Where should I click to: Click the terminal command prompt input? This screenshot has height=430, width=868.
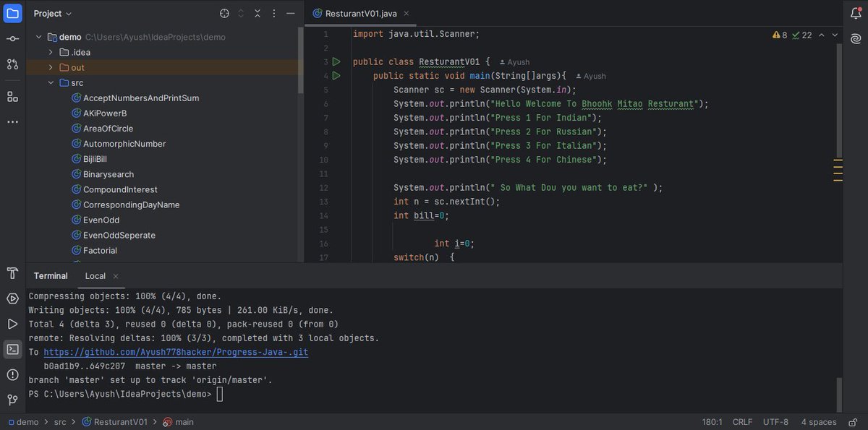click(220, 394)
